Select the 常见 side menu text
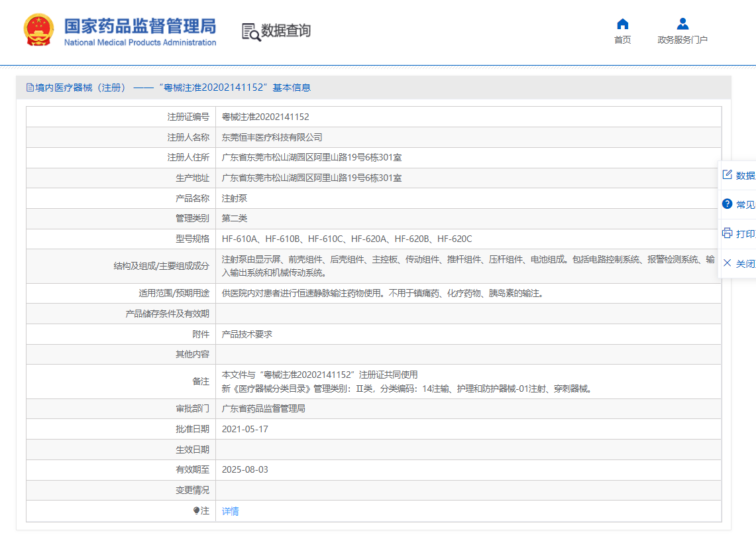Screen dimensions: 756x541 pos(745,205)
